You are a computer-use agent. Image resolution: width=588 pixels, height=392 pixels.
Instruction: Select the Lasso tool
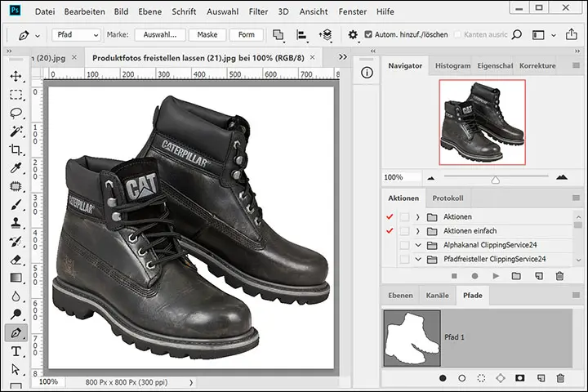click(16, 113)
